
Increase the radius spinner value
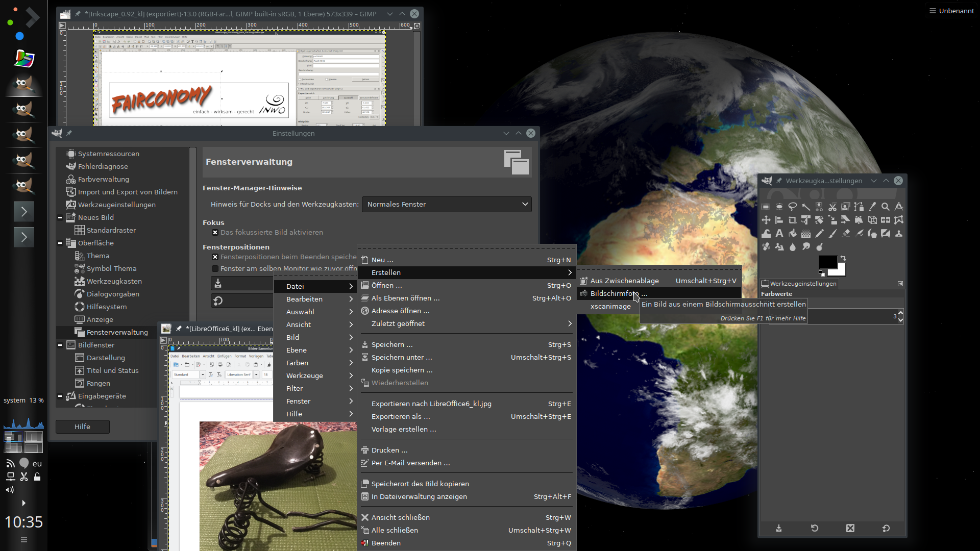(x=900, y=313)
